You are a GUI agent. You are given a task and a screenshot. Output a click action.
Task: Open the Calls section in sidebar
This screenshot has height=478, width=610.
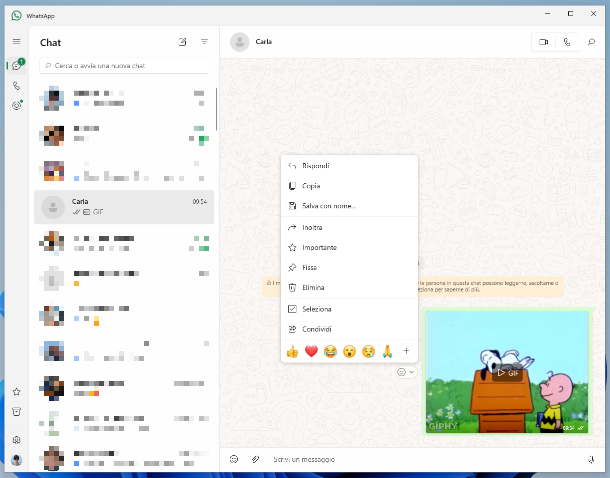[x=16, y=86]
